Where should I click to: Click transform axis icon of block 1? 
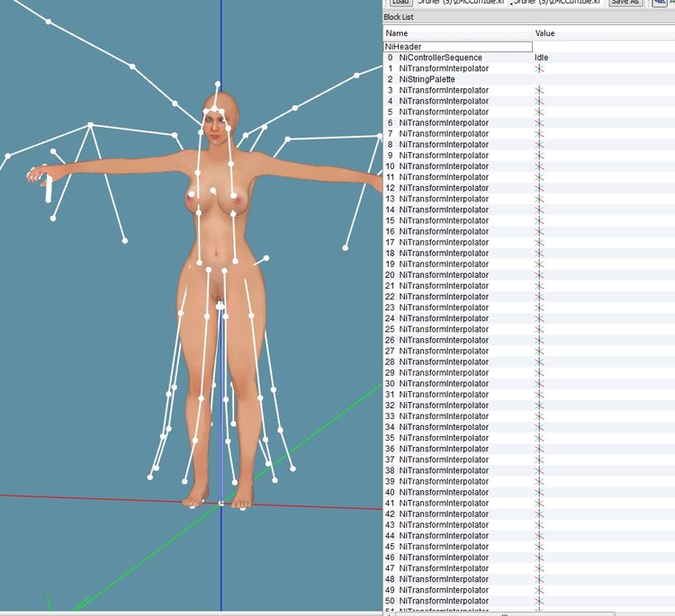539,68
